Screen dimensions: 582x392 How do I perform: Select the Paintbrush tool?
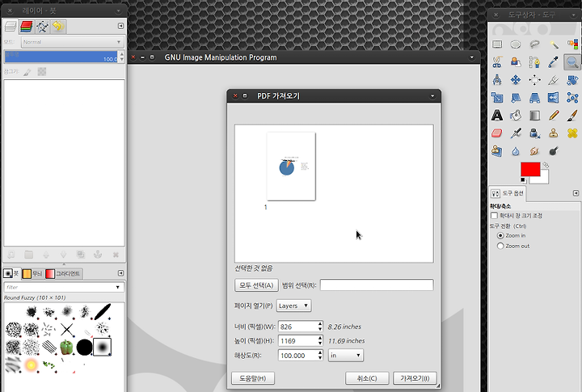pos(572,116)
